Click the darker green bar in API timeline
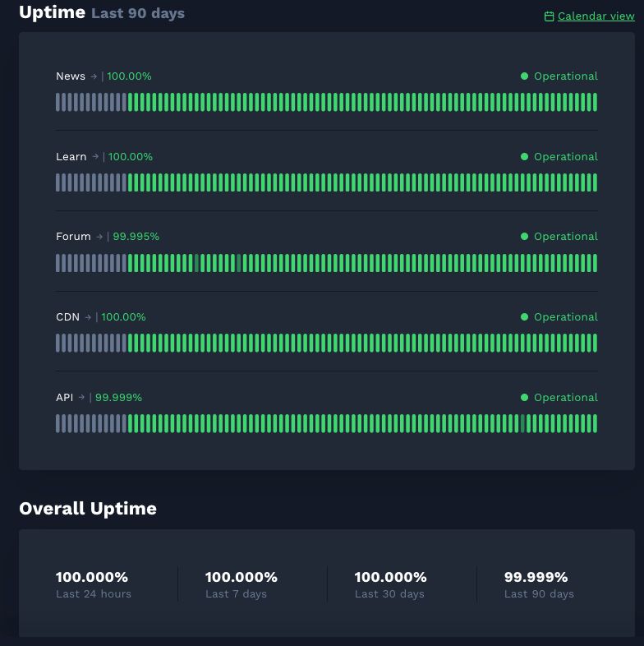Screen dimensions: 644x646 coord(522,423)
